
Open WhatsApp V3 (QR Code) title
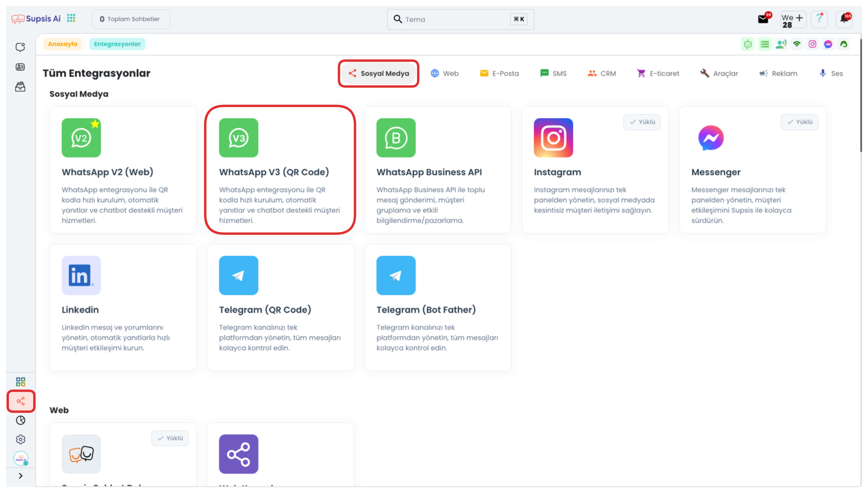[274, 172]
